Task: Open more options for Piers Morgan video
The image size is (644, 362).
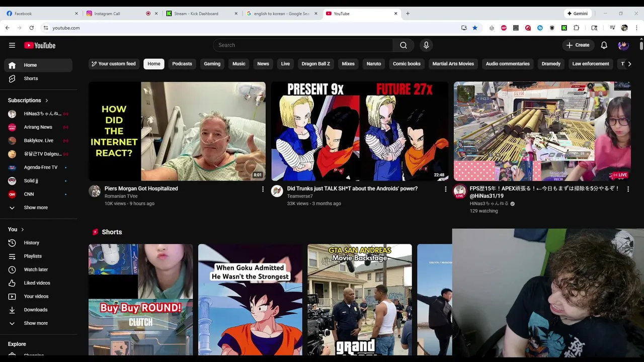Action: coord(263,189)
